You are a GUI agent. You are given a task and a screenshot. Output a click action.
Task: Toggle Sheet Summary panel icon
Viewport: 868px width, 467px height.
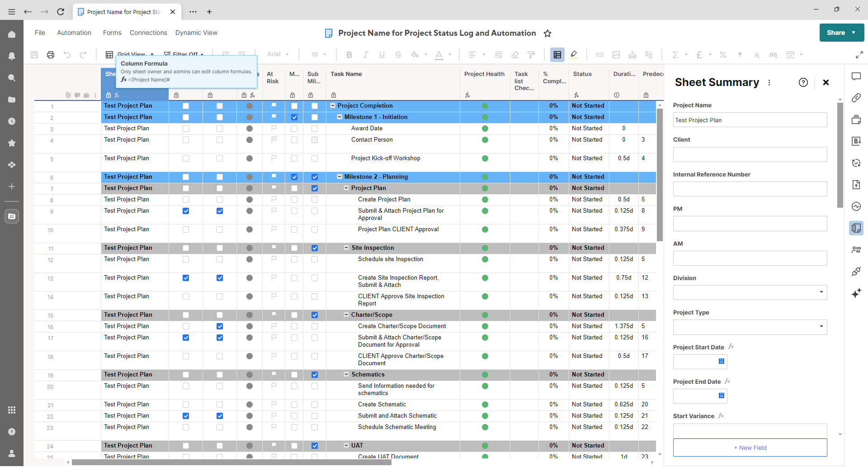856,228
